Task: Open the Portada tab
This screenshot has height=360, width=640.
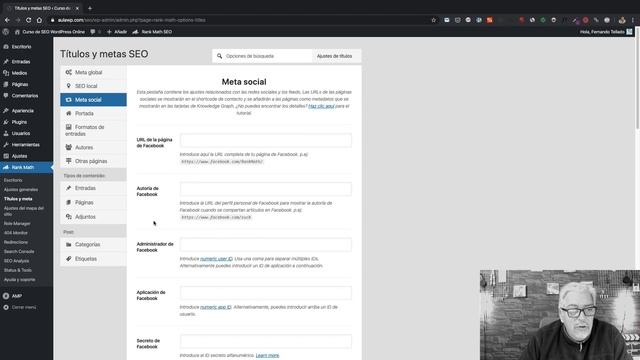Action: coord(93,113)
